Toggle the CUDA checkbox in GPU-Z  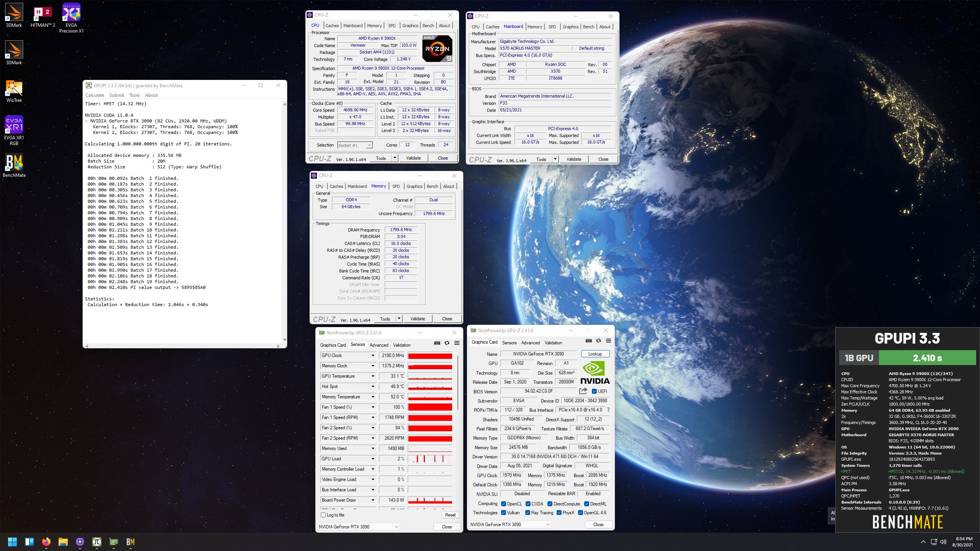528,504
